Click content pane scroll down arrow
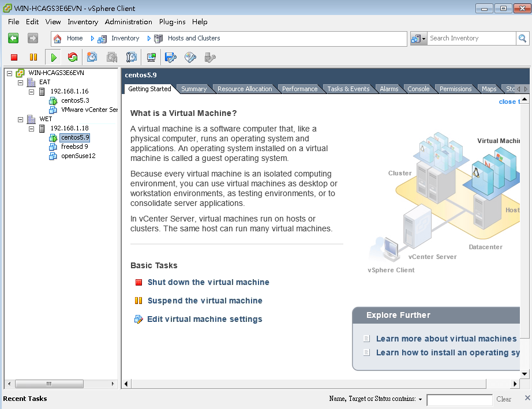Image resolution: width=532 pixels, height=409 pixels. click(524, 374)
